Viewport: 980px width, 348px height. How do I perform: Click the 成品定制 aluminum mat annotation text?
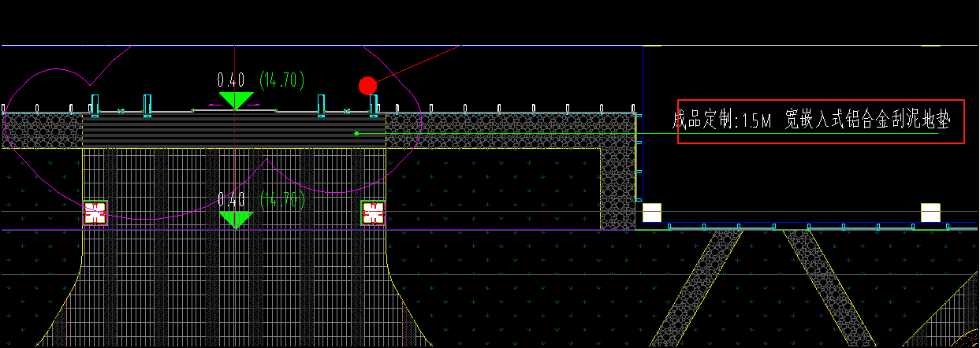[812, 120]
